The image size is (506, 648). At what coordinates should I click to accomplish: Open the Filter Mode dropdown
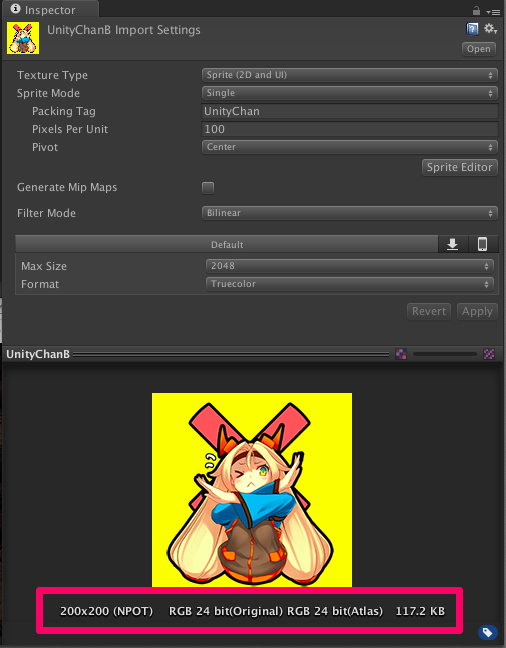350,213
